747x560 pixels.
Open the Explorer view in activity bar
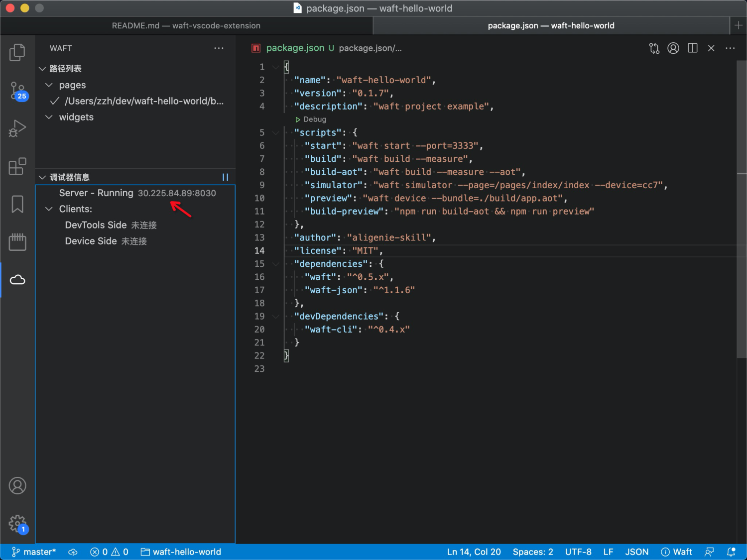point(17,52)
